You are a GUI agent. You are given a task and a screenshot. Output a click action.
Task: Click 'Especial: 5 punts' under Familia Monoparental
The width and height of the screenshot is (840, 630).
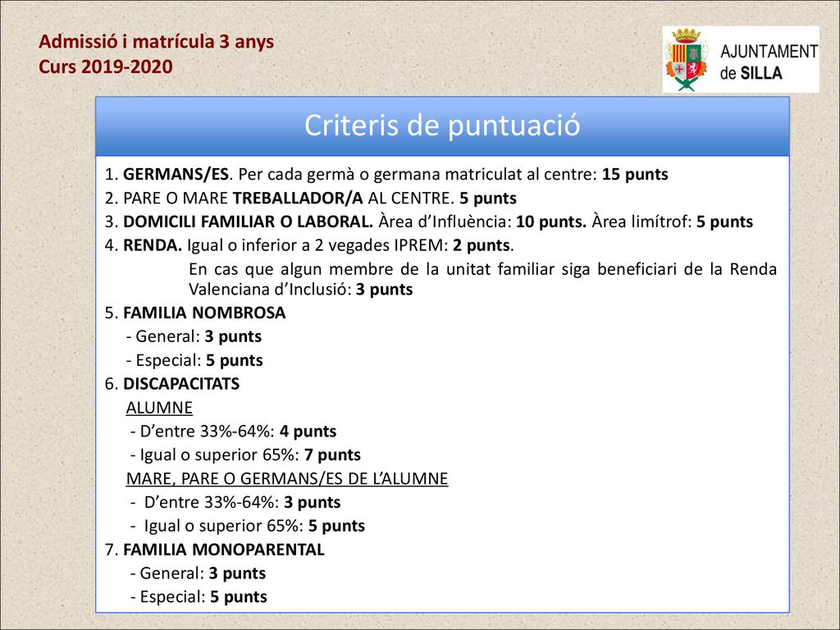point(199,597)
